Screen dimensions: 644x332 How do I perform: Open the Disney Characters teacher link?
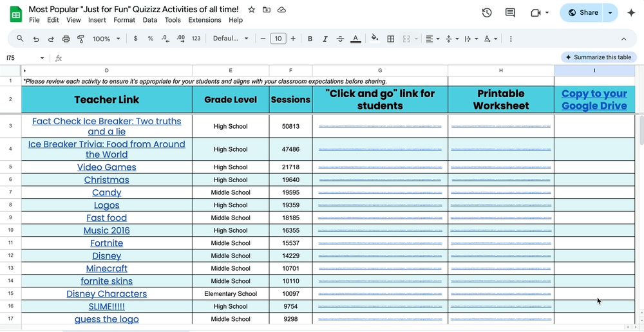coord(107,294)
